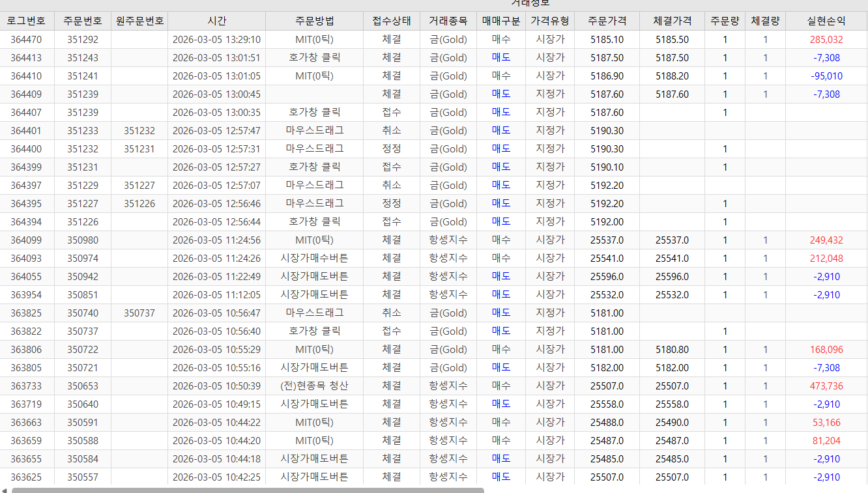Click the left scroll arrow at bottom

pos(4,490)
